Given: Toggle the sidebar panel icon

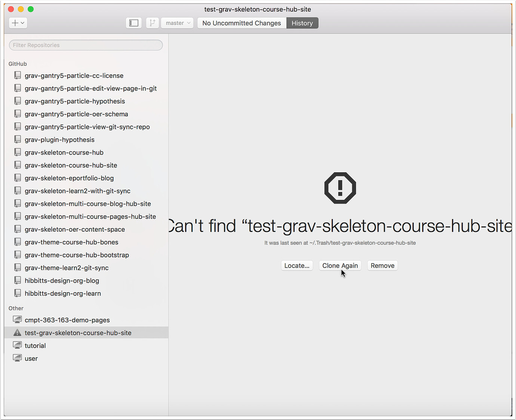Looking at the screenshot, I should pos(133,23).
